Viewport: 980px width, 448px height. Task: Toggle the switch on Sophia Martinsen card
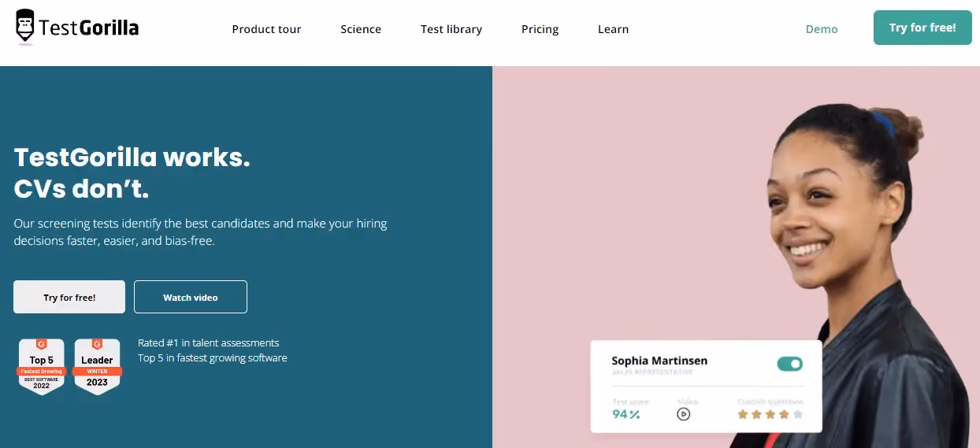tap(789, 364)
